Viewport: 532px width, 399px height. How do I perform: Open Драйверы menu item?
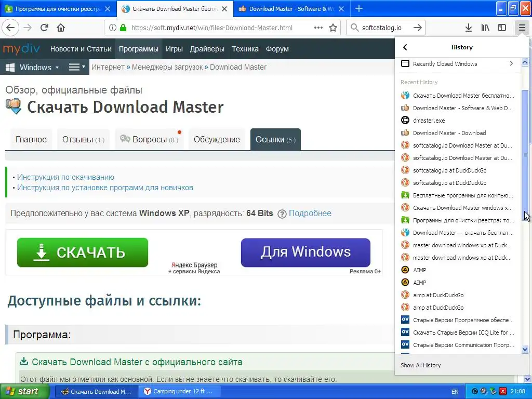(x=207, y=49)
